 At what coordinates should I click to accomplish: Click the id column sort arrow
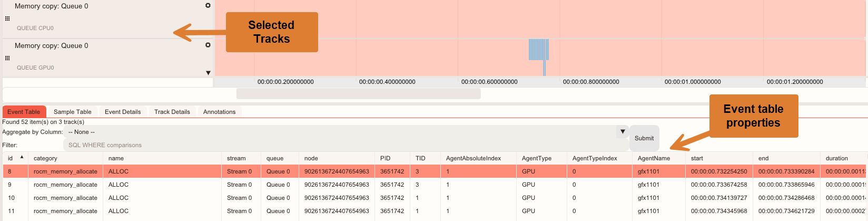click(22, 157)
